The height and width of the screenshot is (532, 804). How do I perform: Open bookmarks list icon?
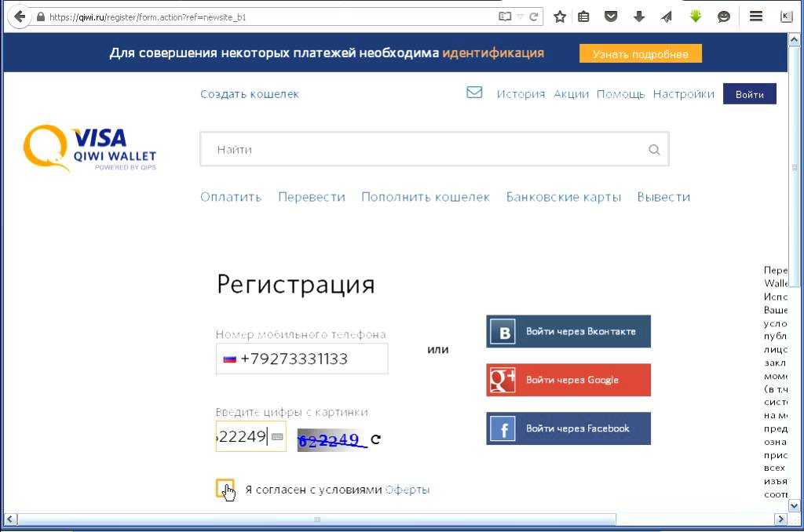click(583, 17)
